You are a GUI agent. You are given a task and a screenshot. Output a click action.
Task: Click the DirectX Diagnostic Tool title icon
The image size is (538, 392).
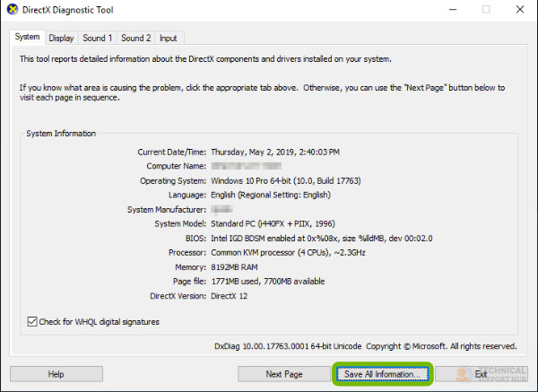click(x=13, y=9)
